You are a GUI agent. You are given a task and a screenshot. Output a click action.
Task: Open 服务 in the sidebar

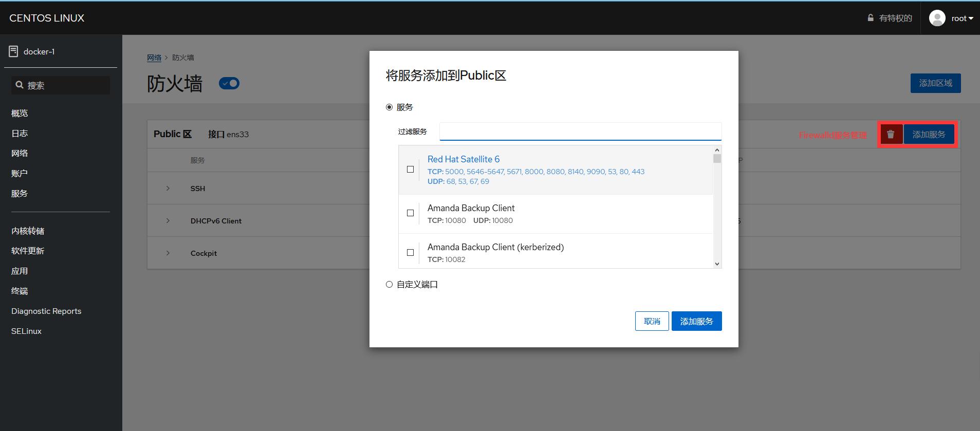pos(20,194)
